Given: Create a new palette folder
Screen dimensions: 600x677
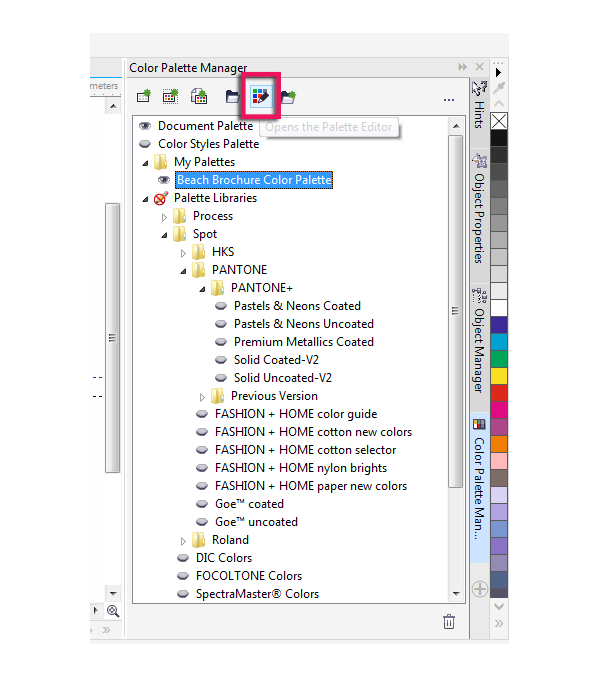Looking at the screenshot, I should tap(288, 96).
